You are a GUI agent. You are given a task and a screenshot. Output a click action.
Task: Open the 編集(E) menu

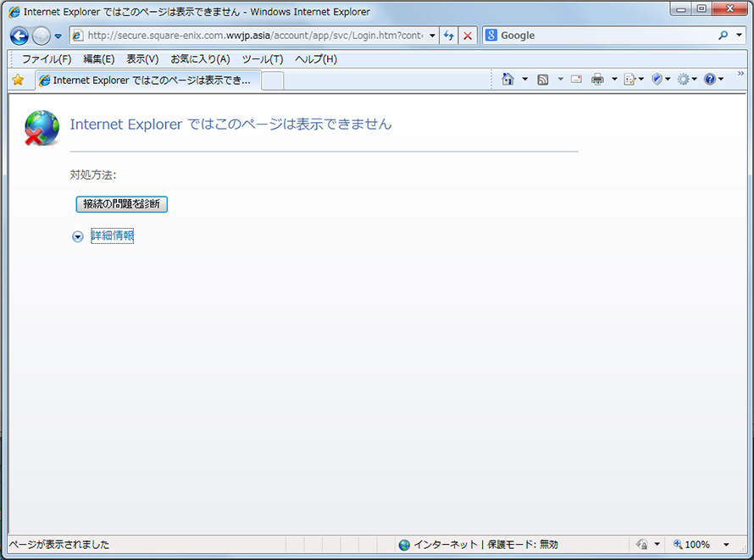coord(98,59)
